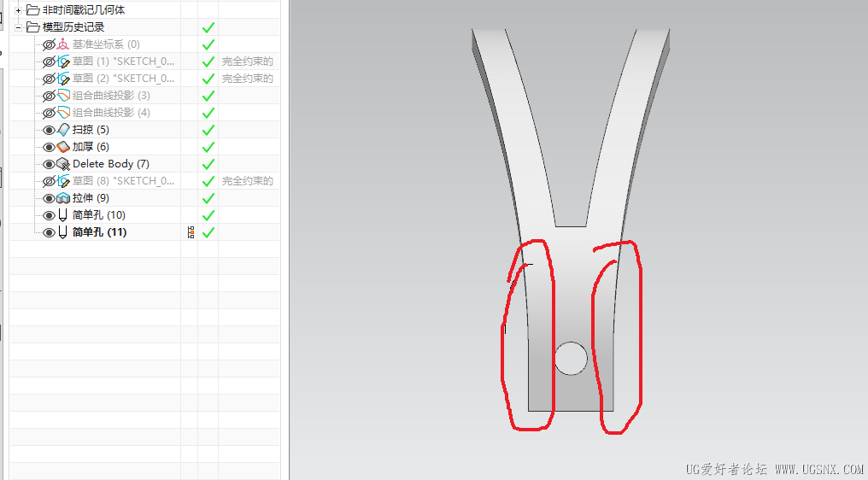868x480 pixels.
Task: Click the sketch icon of 草图 (2)
Action: [63, 79]
